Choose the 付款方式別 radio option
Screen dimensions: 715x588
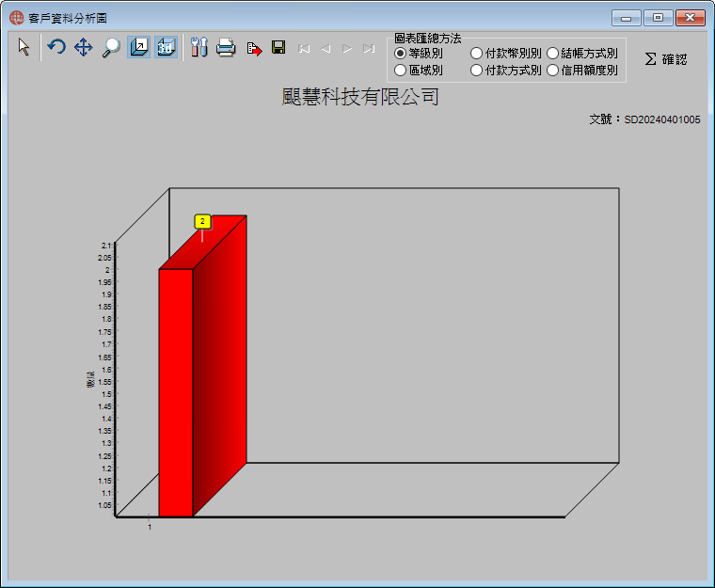(x=506, y=71)
